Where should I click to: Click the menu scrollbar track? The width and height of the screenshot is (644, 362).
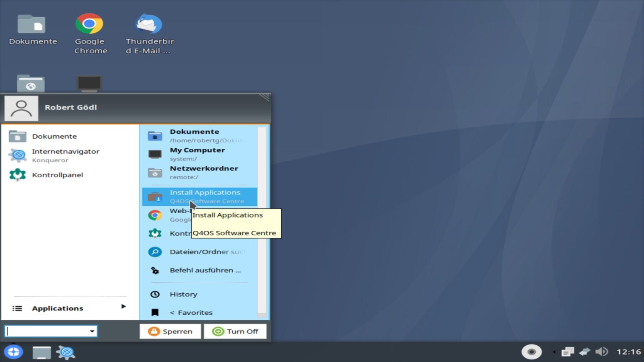tap(262, 222)
